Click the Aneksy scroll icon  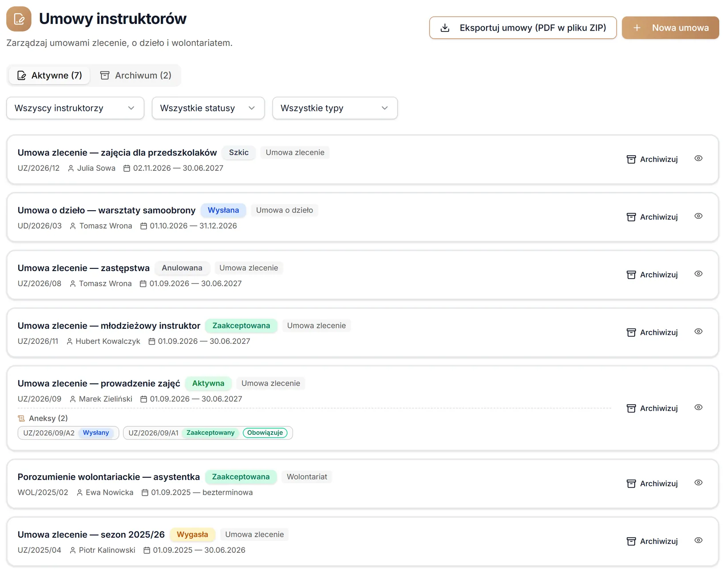pos(21,418)
